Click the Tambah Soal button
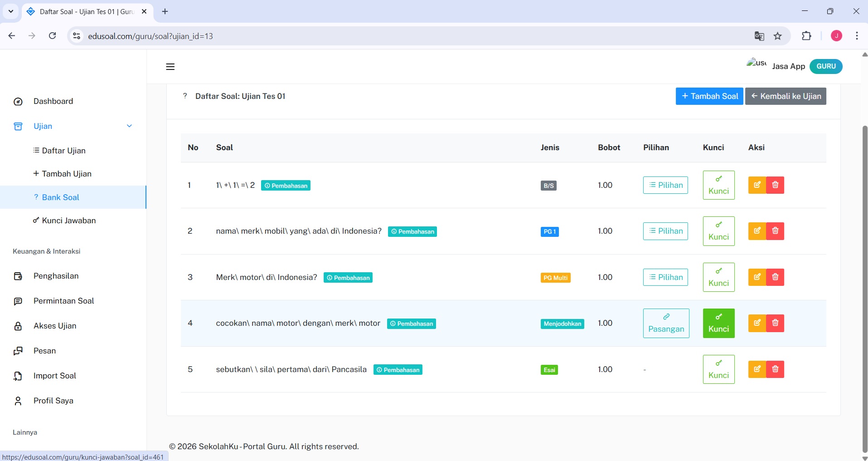 pos(709,96)
